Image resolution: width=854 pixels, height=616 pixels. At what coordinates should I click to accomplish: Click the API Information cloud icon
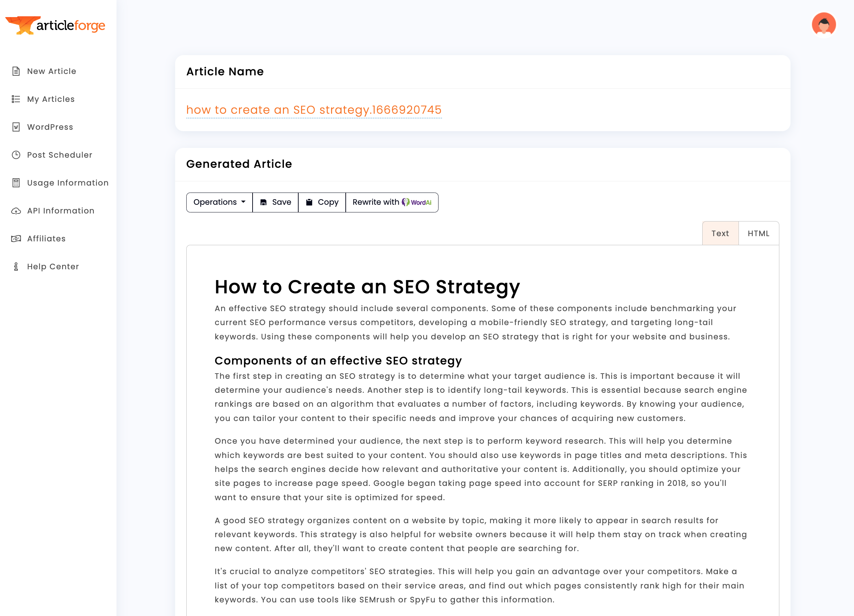(x=16, y=211)
